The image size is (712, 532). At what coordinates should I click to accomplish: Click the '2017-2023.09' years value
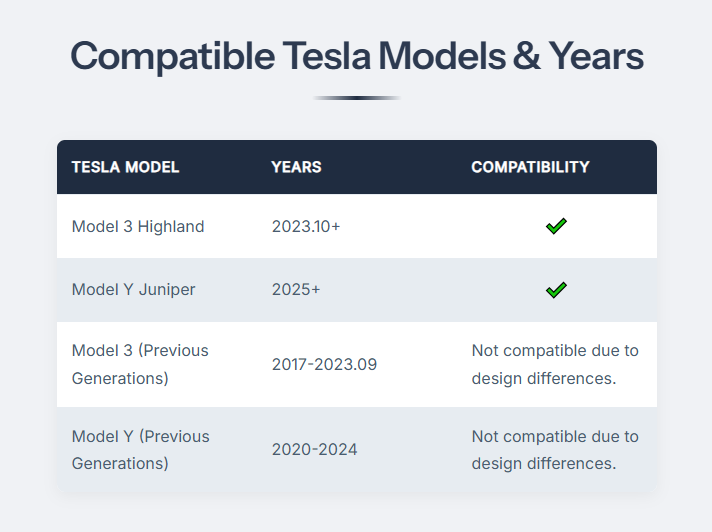pos(324,364)
